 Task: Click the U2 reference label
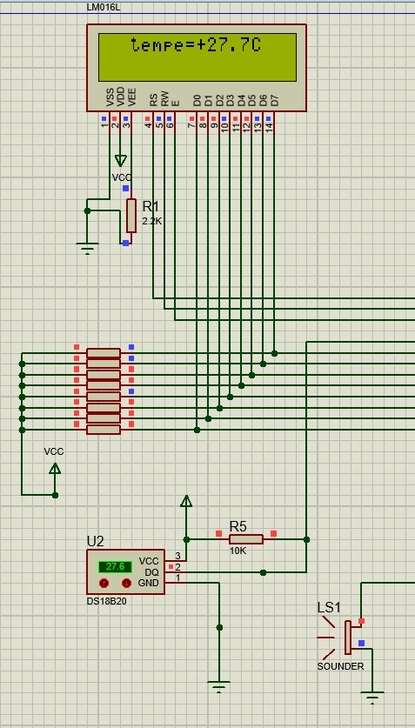pos(95,541)
